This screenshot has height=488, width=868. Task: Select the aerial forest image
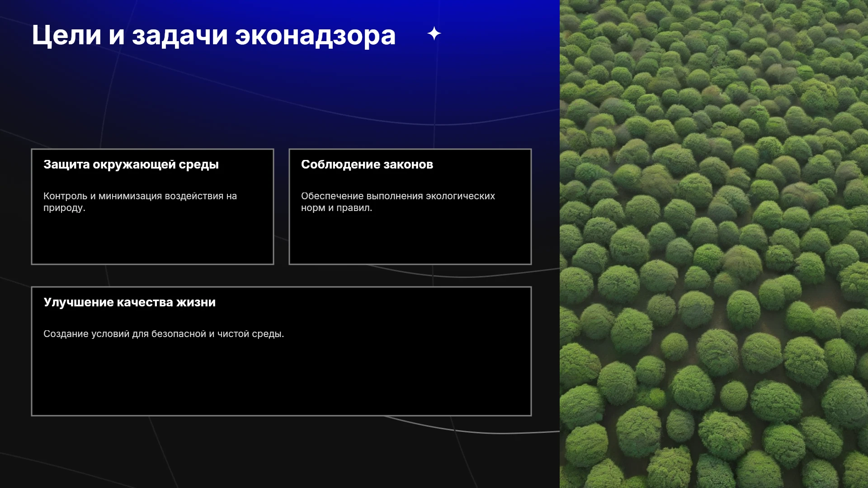714,244
